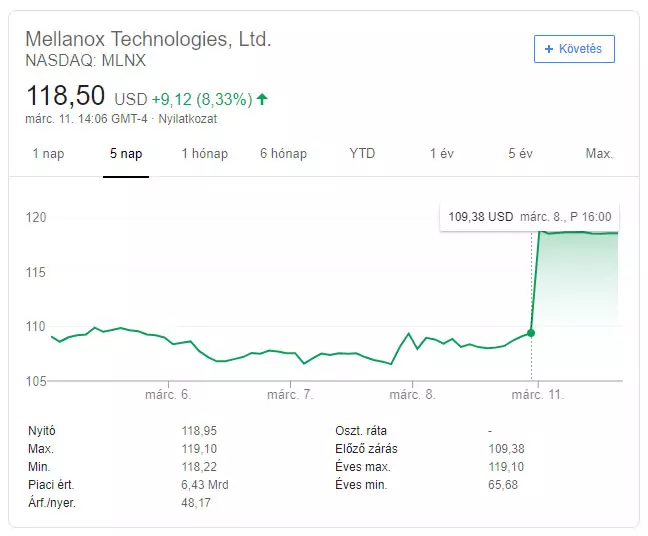
Task: Click the 65,68 yearly low value
Action: pos(503,485)
